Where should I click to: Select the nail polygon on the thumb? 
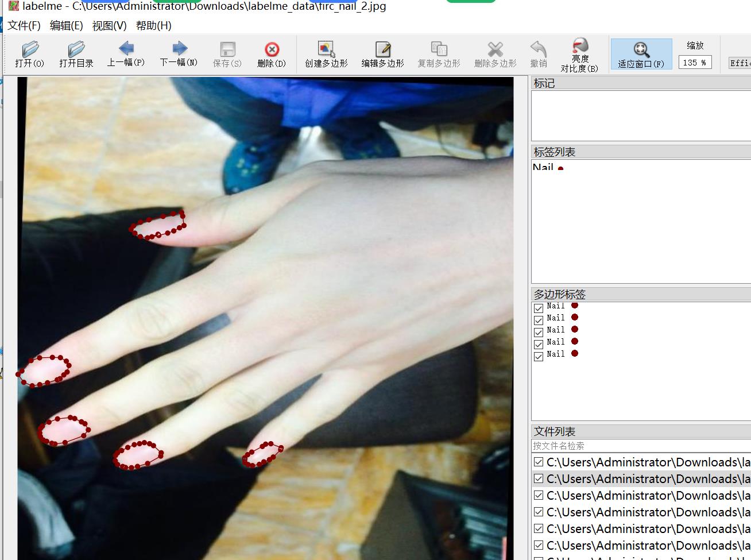coord(158,225)
